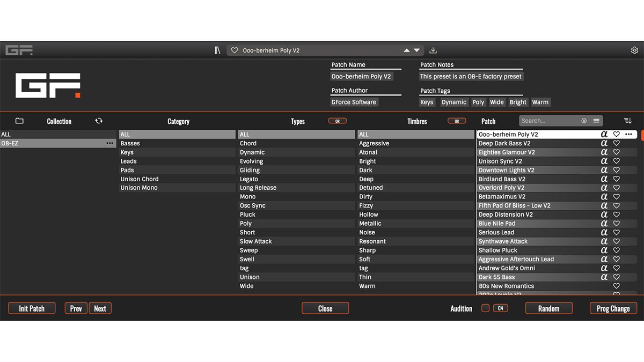Change patch sort order

tap(628, 121)
